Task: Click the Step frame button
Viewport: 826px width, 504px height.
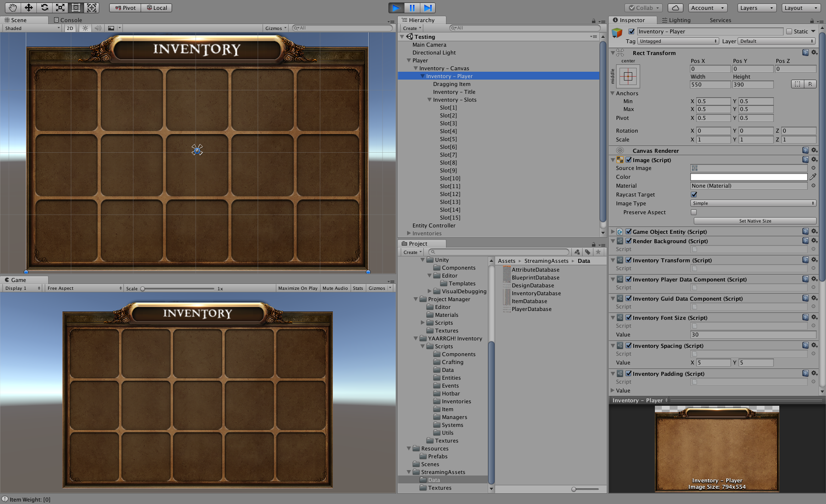Action: pyautogui.click(x=428, y=8)
